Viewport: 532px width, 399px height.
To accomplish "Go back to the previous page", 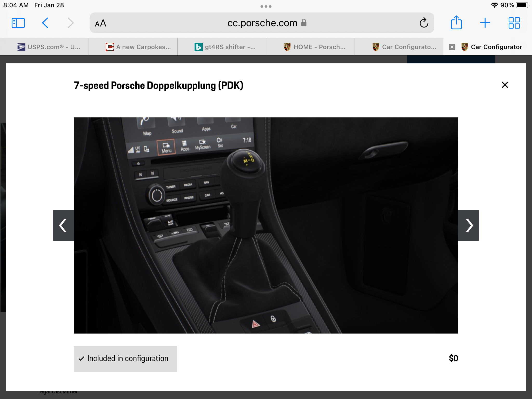I will [45, 23].
